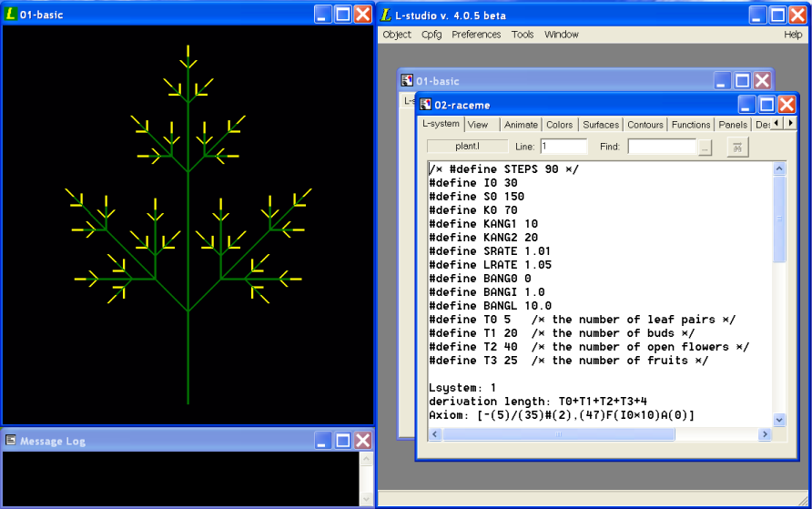Minimize the L-studio main window
The height and width of the screenshot is (509, 812).
pyautogui.click(x=757, y=15)
